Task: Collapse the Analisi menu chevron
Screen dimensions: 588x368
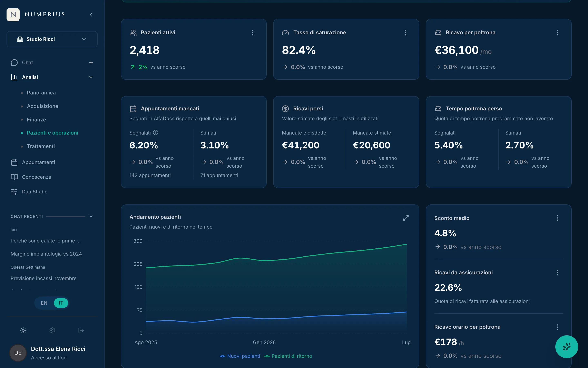Action: point(91,77)
